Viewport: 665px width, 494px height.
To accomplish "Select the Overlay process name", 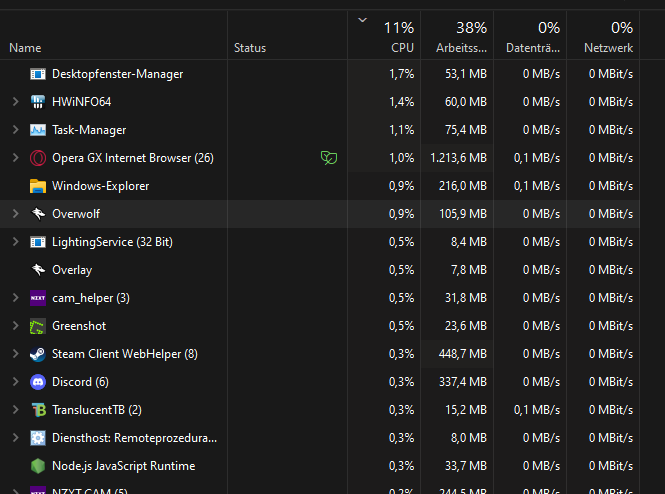I will 72,270.
